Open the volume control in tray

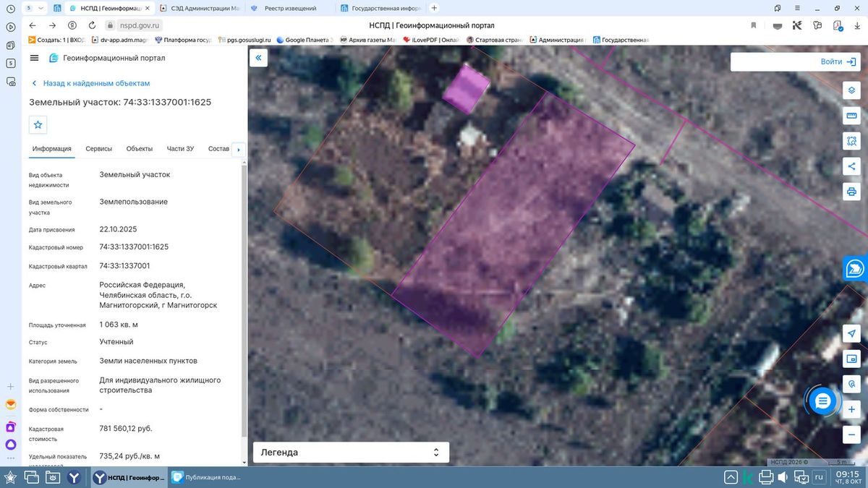tap(783, 477)
